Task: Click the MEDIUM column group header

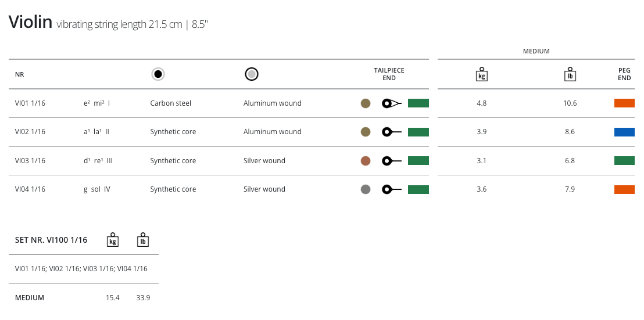Action: coord(536,51)
